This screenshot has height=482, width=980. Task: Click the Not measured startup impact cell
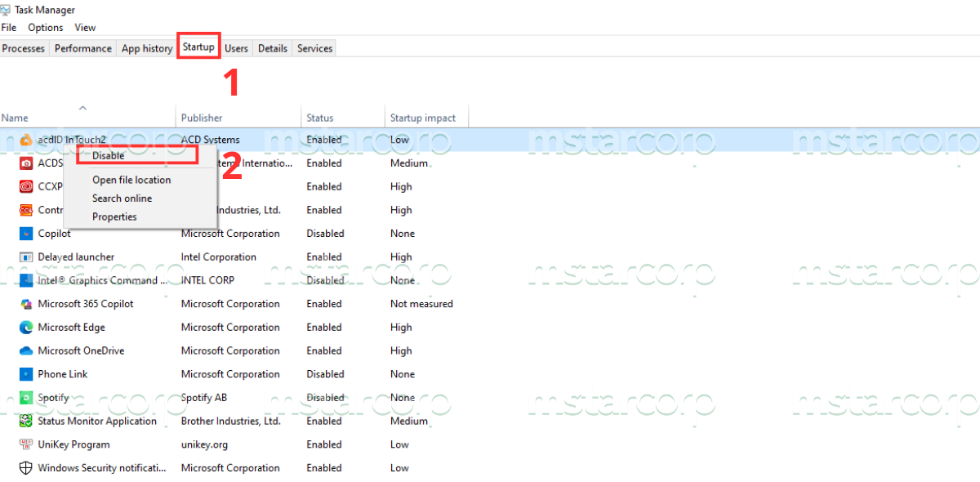(x=421, y=304)
